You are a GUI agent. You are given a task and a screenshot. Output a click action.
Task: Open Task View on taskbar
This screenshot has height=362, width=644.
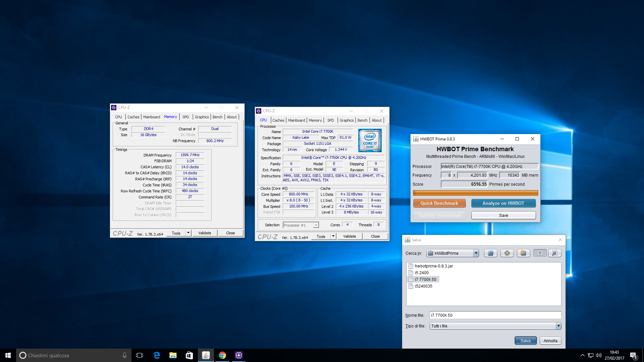pos(140,355)
